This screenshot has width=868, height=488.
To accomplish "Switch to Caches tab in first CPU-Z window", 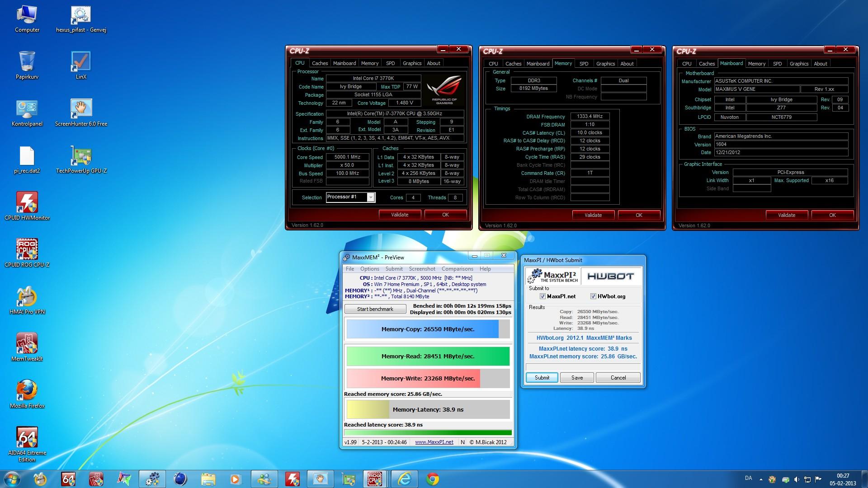I will point(320,63).
